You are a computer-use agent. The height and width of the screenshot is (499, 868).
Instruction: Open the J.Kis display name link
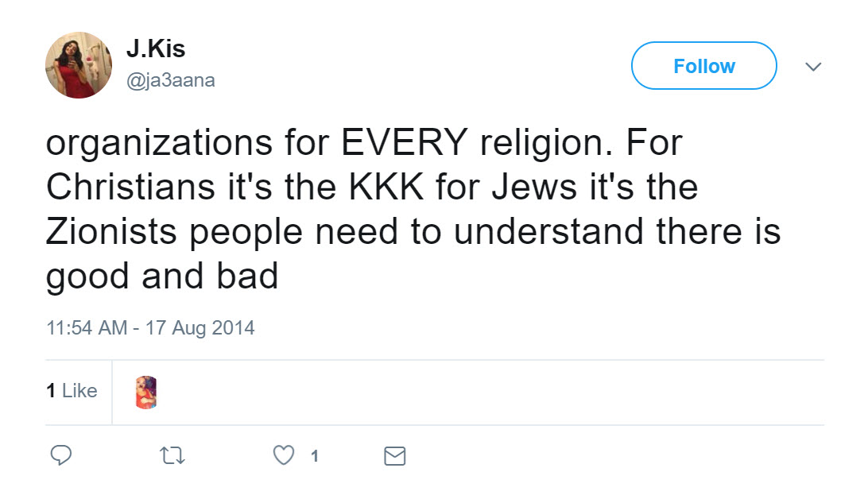pyautogui.click(x=155, y=49)
